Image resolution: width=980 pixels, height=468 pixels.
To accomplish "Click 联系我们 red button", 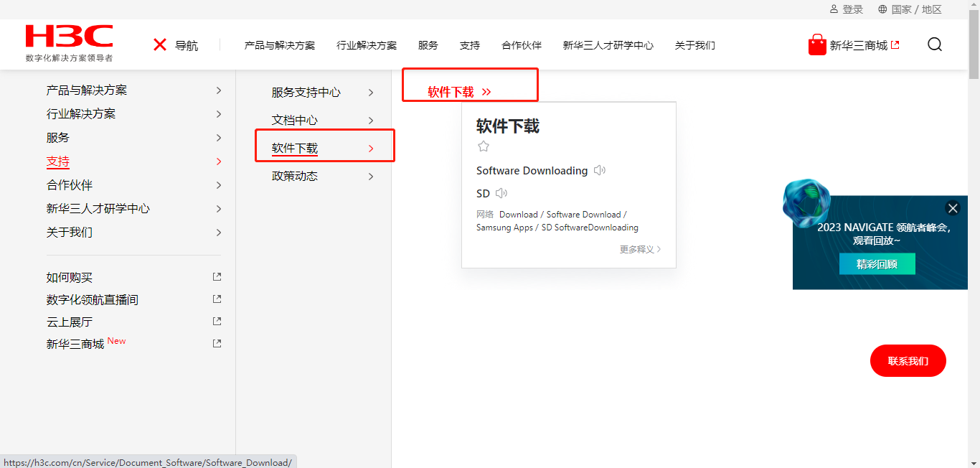I will pyautogui.click(x=908, y=360).
